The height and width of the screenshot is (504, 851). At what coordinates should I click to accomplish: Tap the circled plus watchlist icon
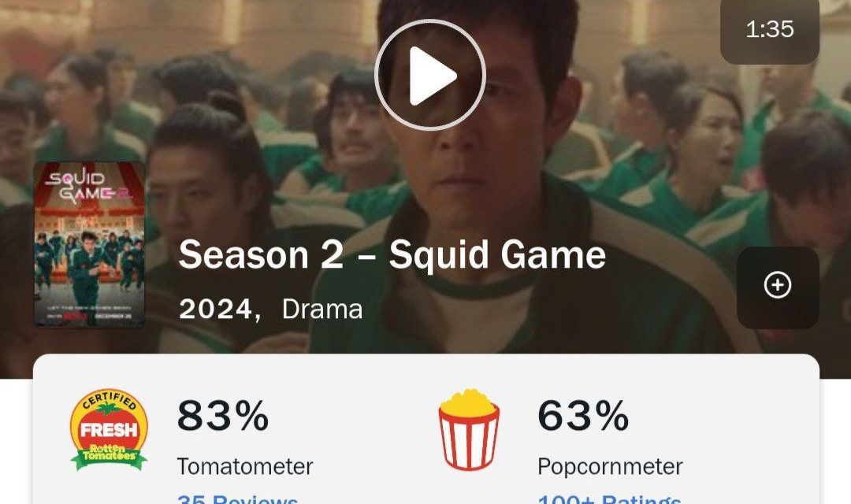[x=778, y=285]
